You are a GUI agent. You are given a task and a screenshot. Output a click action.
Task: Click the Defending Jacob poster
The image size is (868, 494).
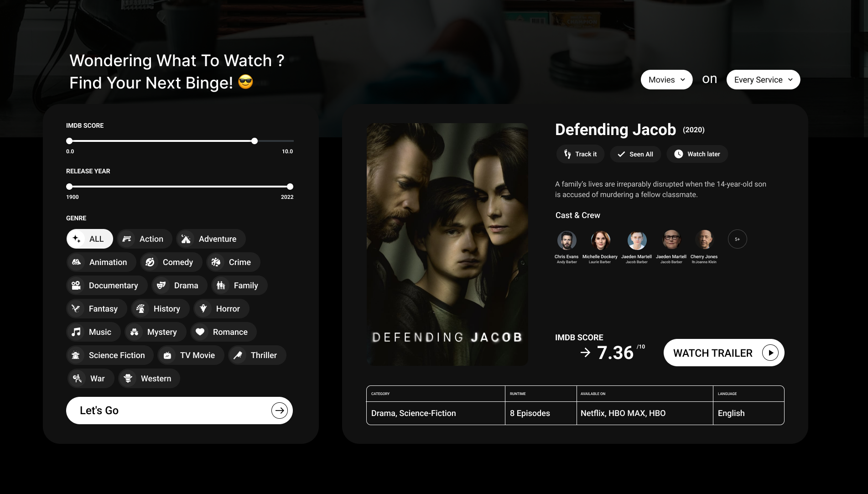point(447,244)
